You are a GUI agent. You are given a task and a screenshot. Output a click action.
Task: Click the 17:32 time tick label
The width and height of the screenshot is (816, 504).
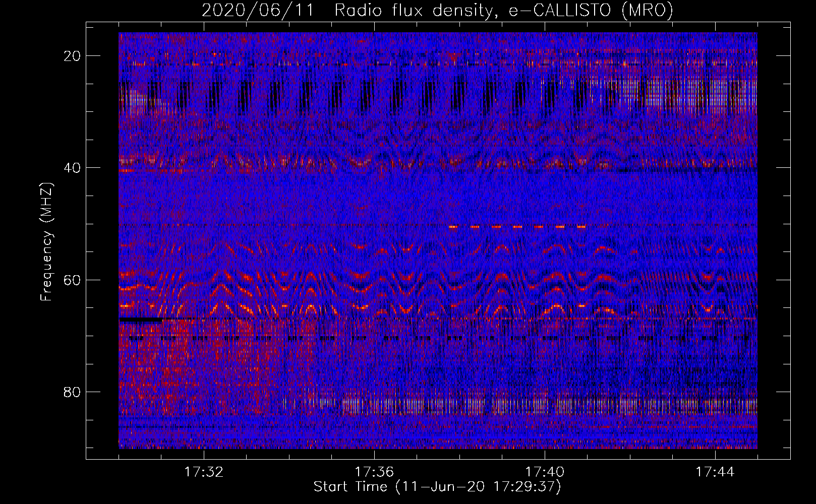point(204,472)
